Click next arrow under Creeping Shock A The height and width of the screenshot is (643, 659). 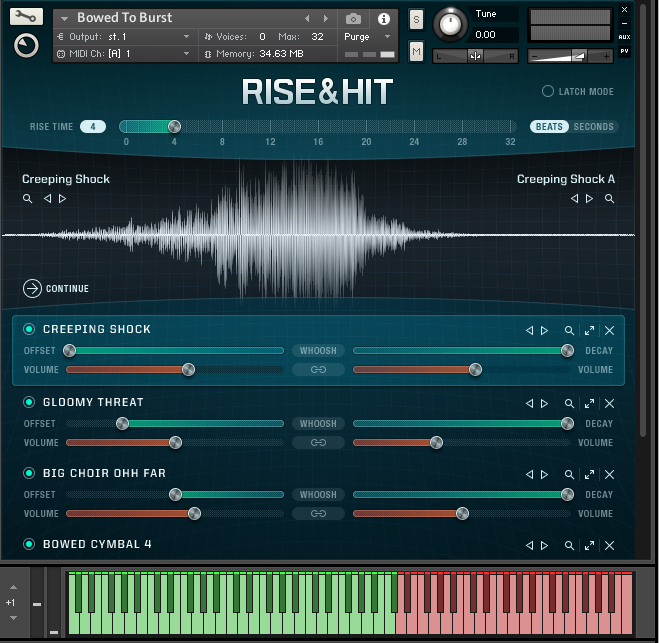pyautogui.click(x=589, y=198)
